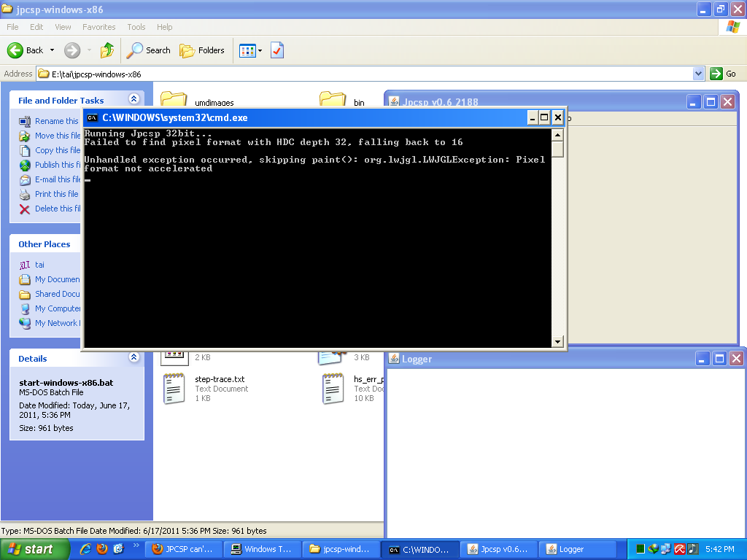Click the cmd.exe scrollbar down arrow
The width and height of the screenshot is (747, 560).
[x=557, y=341]
